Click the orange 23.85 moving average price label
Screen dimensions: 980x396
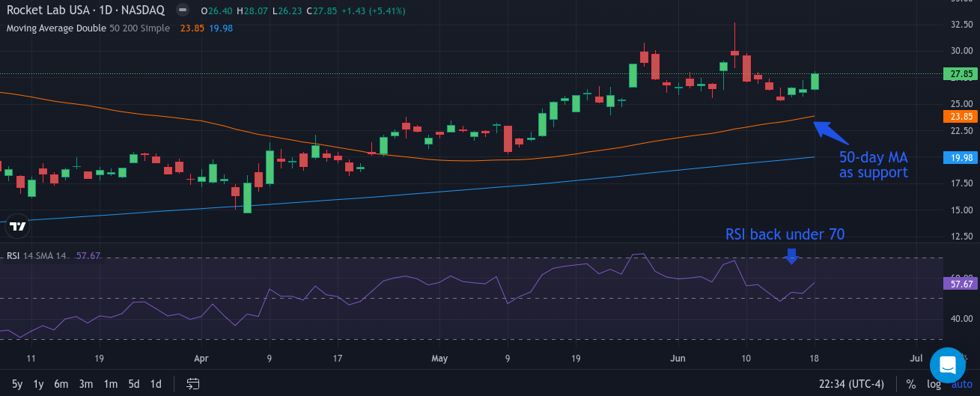pyautogui.click(x=961, y=117)
